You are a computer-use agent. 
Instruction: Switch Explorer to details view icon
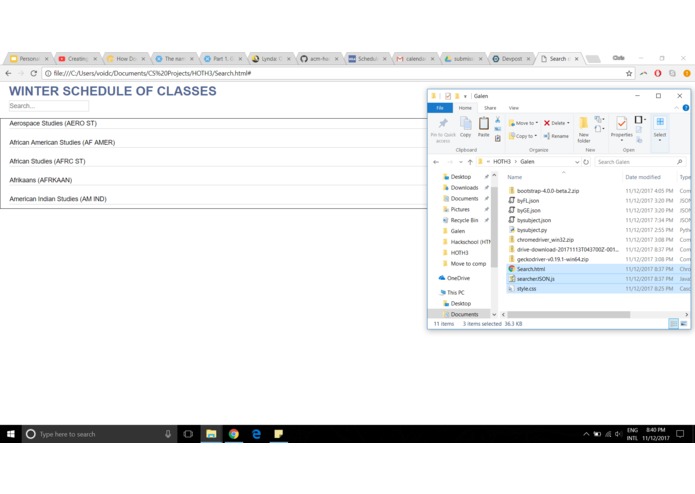[x=673, y=324]
